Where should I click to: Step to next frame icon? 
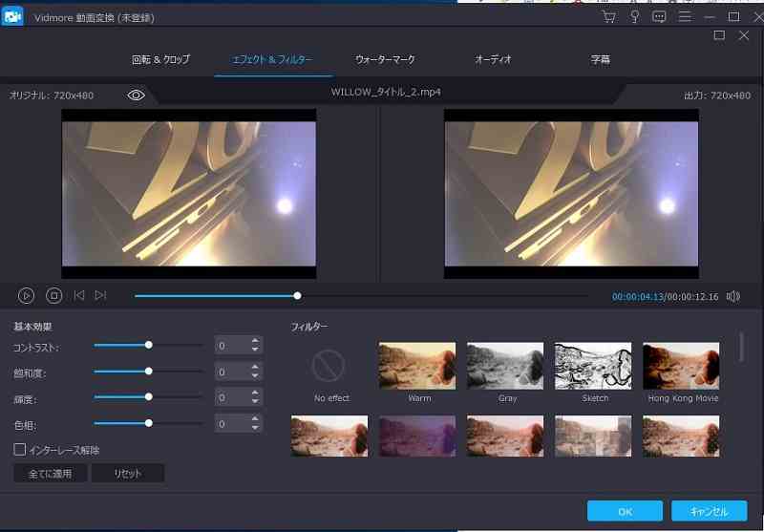[x=101, y=296]
